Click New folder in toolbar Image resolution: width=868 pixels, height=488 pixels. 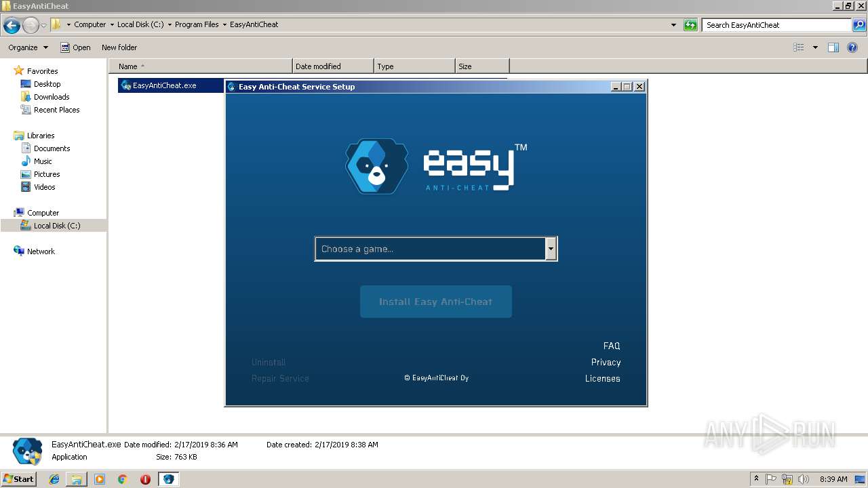pos(119,47)
